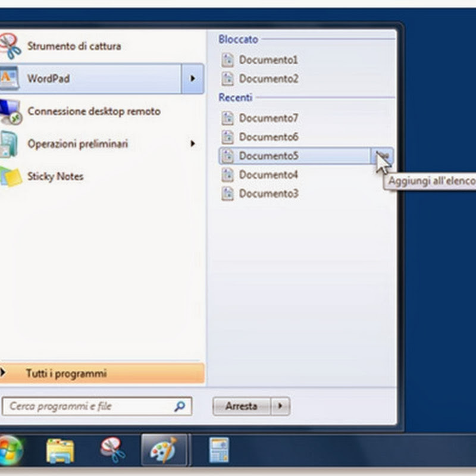Open the calculator taskbar icon

(219, 450)
